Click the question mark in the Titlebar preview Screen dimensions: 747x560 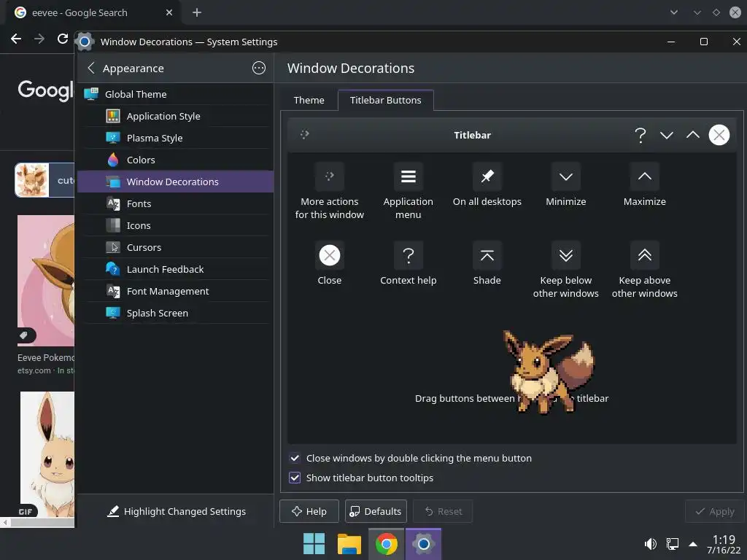coord(640,135)
